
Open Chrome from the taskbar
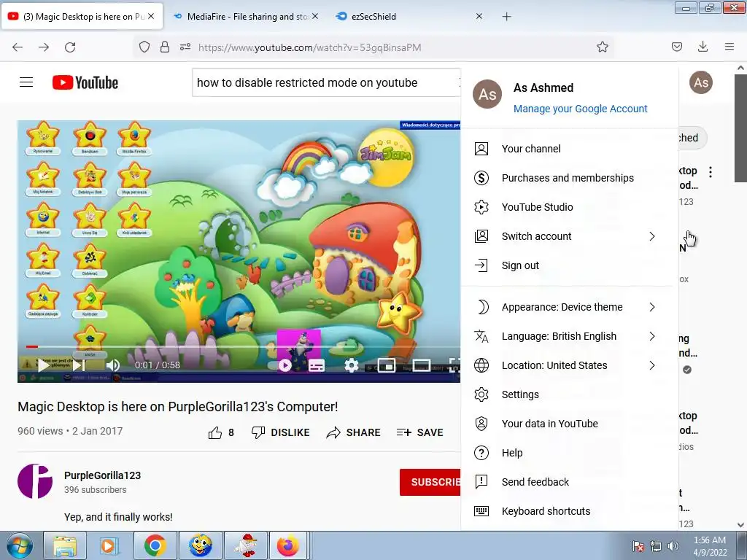tap(155, 545)
